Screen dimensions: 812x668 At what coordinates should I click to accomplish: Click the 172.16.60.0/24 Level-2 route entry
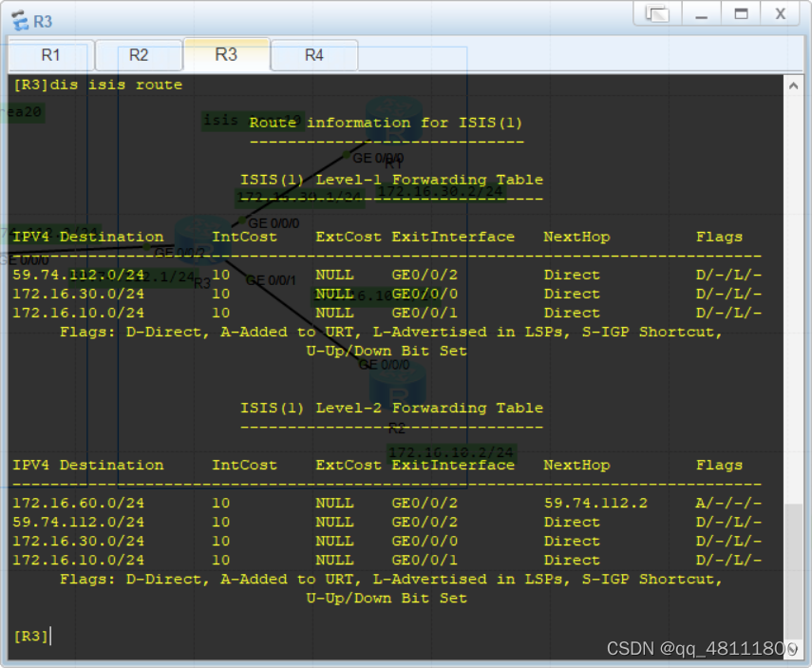pyautogui.click(x=78, y=503)
